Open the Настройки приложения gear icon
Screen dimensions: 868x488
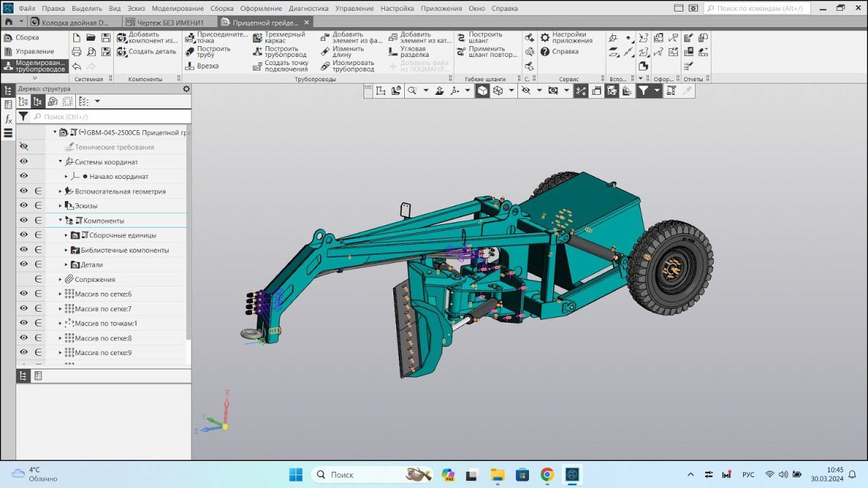click(545, 37)
